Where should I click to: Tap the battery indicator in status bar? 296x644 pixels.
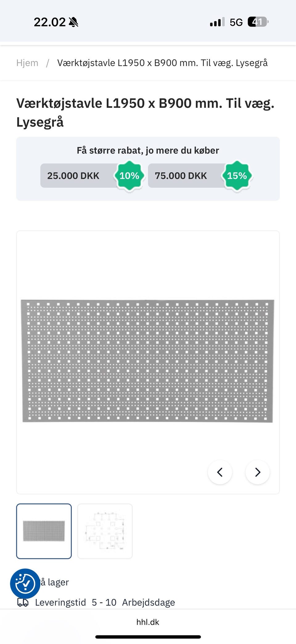click(x=258, y=22)
